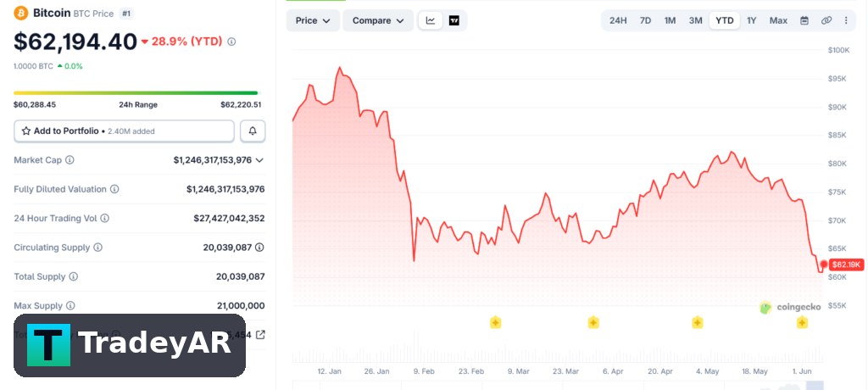The height and width of the screenshot is (390, 868).
Task: Click the red $62.19K price label
Action: point(847,265)
